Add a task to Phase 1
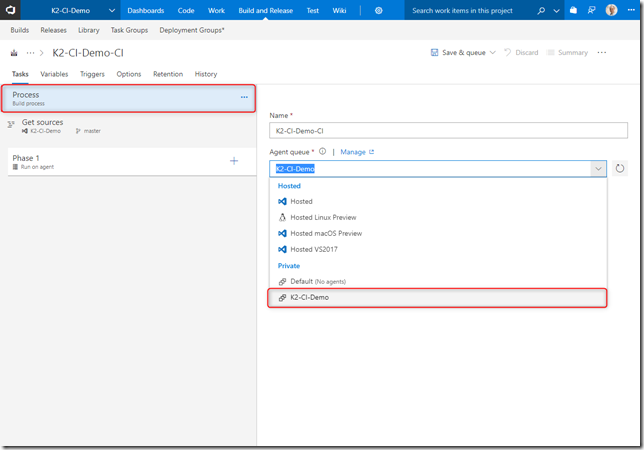 [234, 161]
